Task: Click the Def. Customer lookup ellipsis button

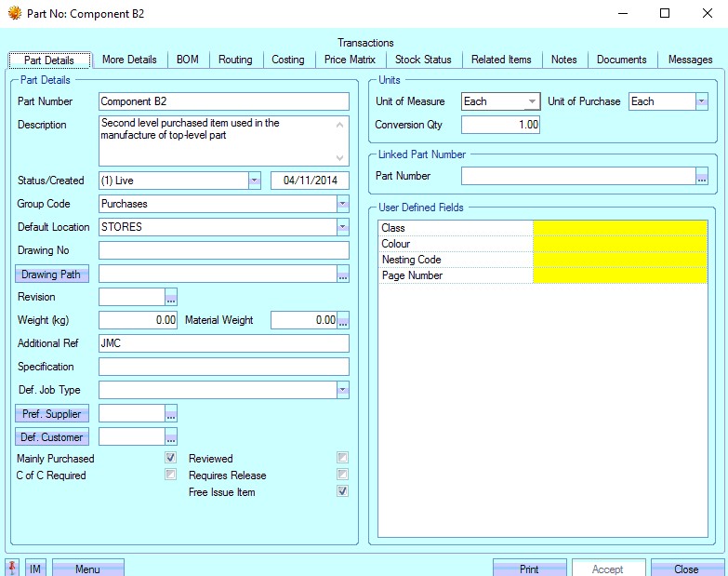Action: [170, 437]
